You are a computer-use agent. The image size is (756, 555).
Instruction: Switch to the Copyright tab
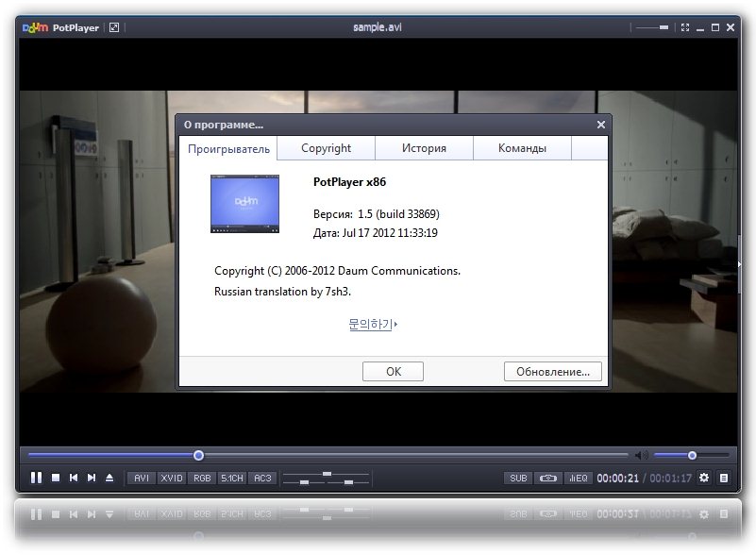(326, 148)
